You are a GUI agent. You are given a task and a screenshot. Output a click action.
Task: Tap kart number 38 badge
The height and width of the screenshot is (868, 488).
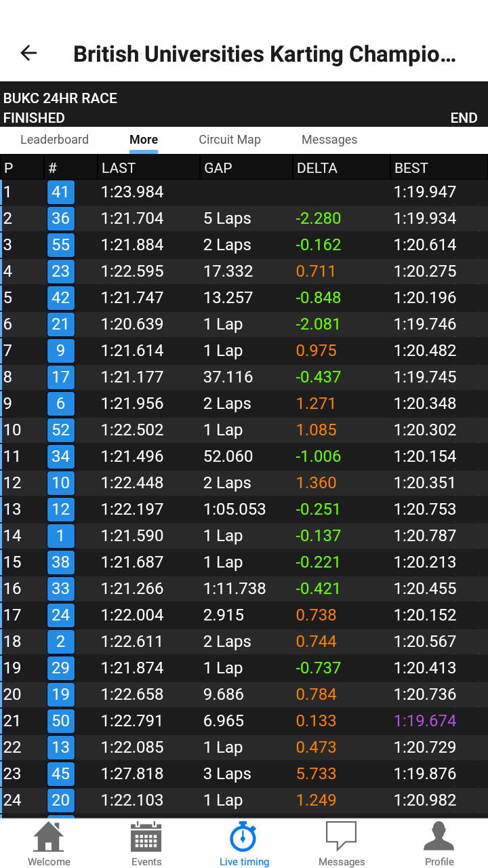(61, 562)
